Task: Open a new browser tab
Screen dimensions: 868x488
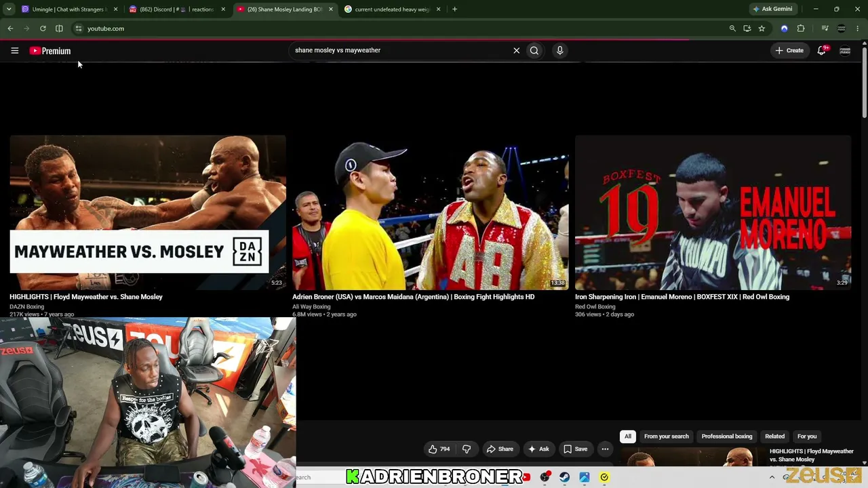Action: pos(454,9)
